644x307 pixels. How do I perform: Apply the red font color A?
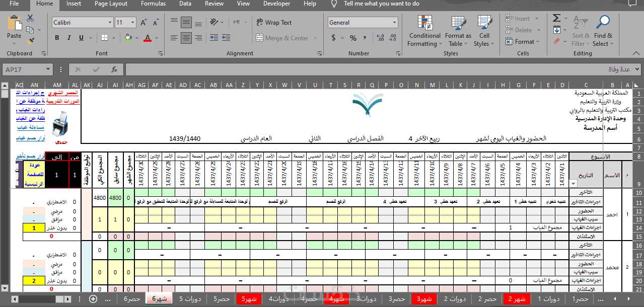(148, 38)
